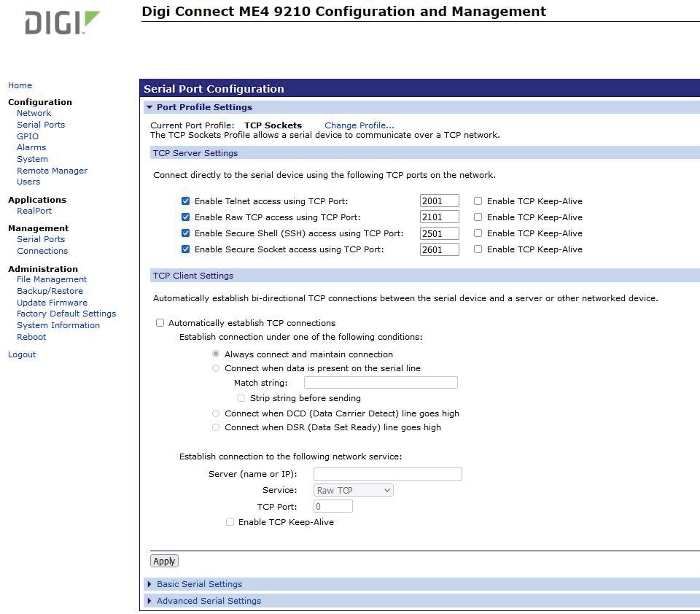Select Always connect and maintain connection
The width and height of the screenshot is (700, 614).
point(216,354)
